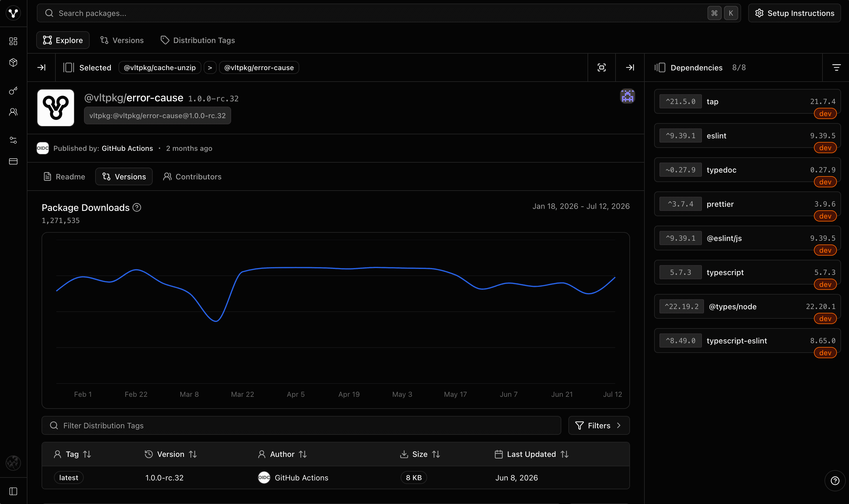
Task: Open the packages cube icon in sidebar
Action: [13, 62]
